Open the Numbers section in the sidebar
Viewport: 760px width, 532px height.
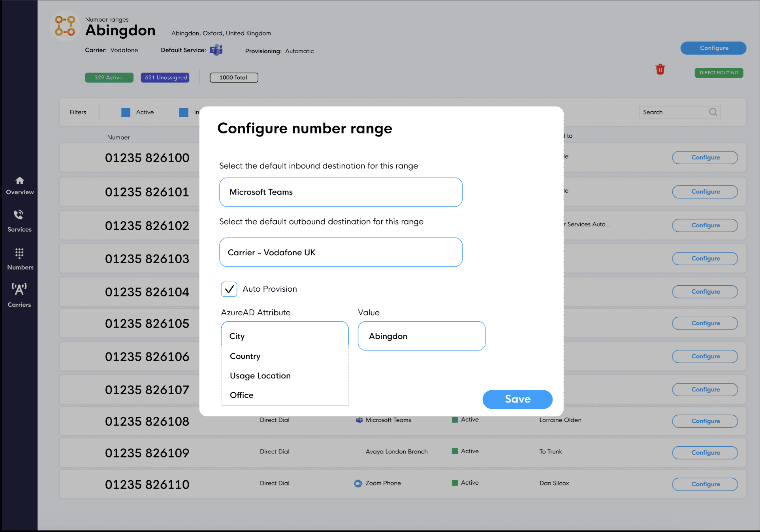tap(20, 259)
